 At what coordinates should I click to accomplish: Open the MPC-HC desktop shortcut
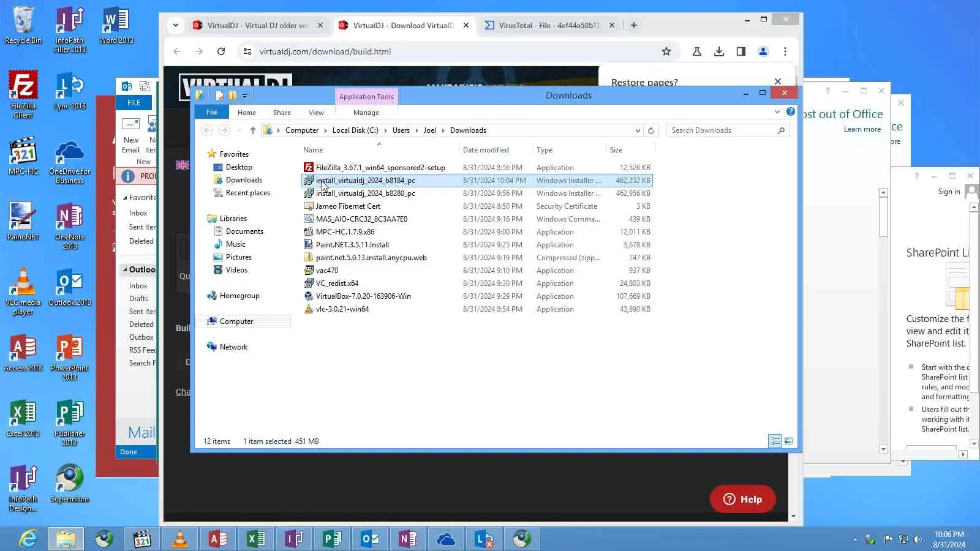[23, 156]
